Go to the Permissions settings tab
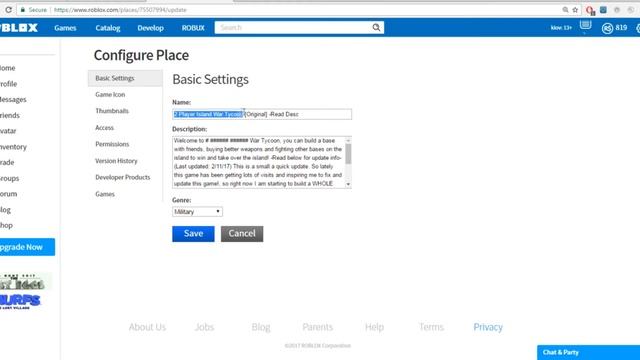Screen dimensions: 640x360 pyautogui.click(x=112, y=144)
